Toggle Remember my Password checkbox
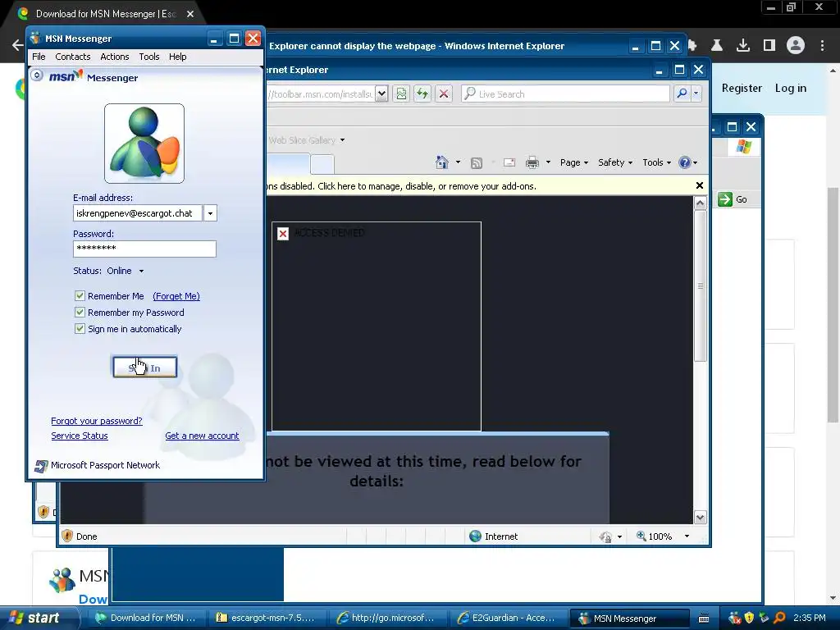The image size is (840, 630). tap(80, 313)
